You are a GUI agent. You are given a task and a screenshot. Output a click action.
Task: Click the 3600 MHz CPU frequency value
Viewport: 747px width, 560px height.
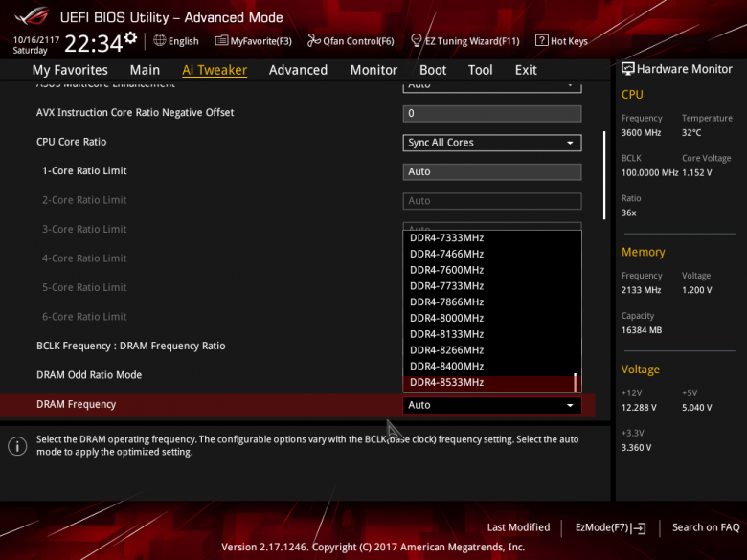pyautogui.click(x=641, y=133)
